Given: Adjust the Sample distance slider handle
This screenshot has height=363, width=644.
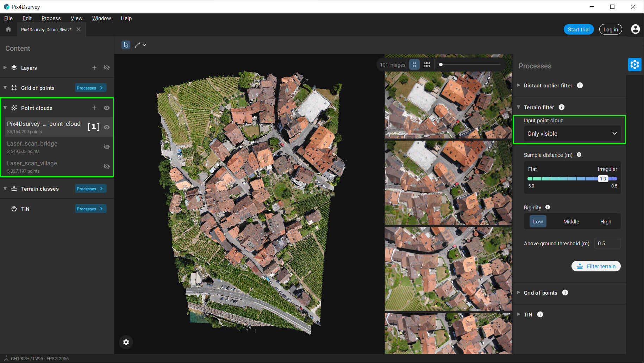Looking at the screenshot, I should [603, 179].
